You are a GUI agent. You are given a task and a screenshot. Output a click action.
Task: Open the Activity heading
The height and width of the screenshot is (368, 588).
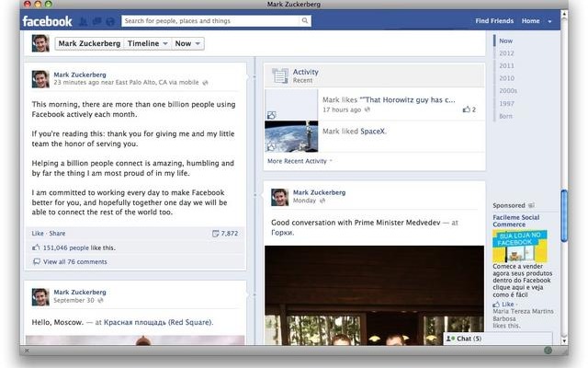click(x=306, y=72)
